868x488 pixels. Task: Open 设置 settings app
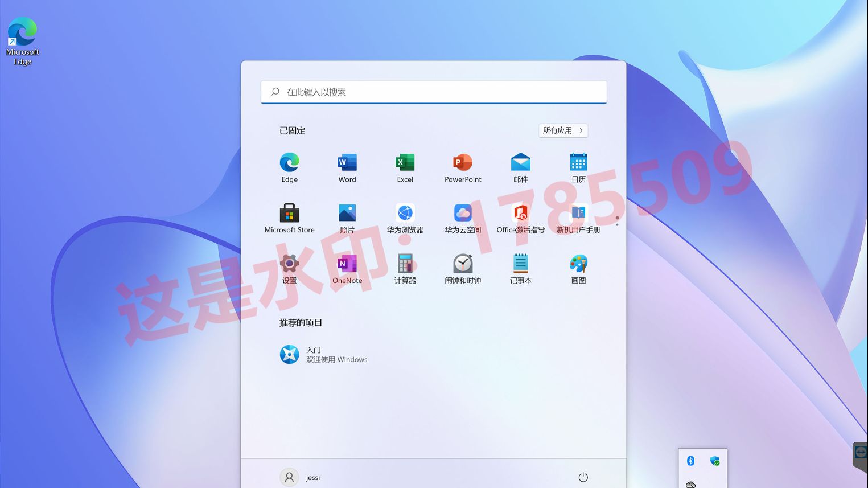289,269
